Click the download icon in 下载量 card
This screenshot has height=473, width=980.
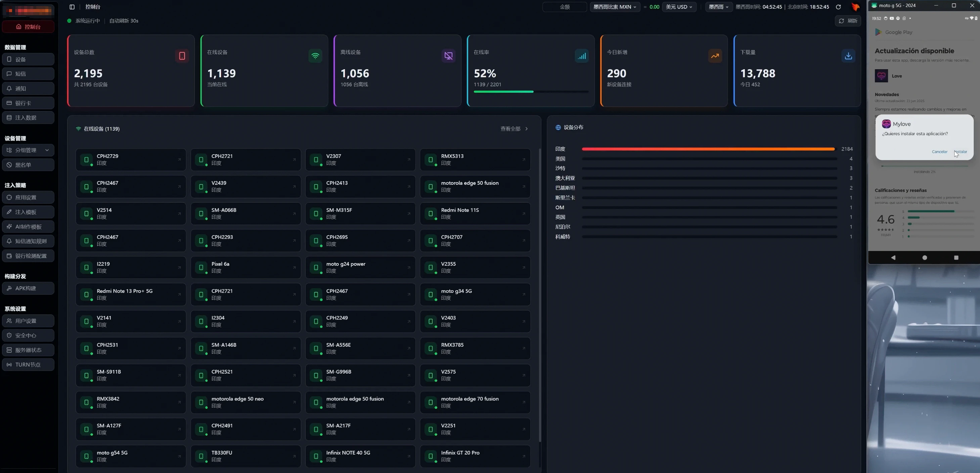tap(848, 56)
